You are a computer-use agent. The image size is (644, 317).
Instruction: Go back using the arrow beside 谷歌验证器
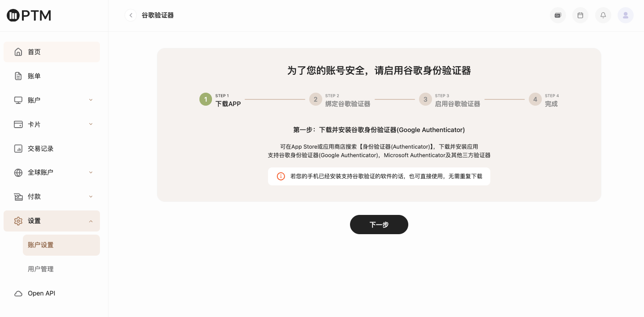(130, 15)
